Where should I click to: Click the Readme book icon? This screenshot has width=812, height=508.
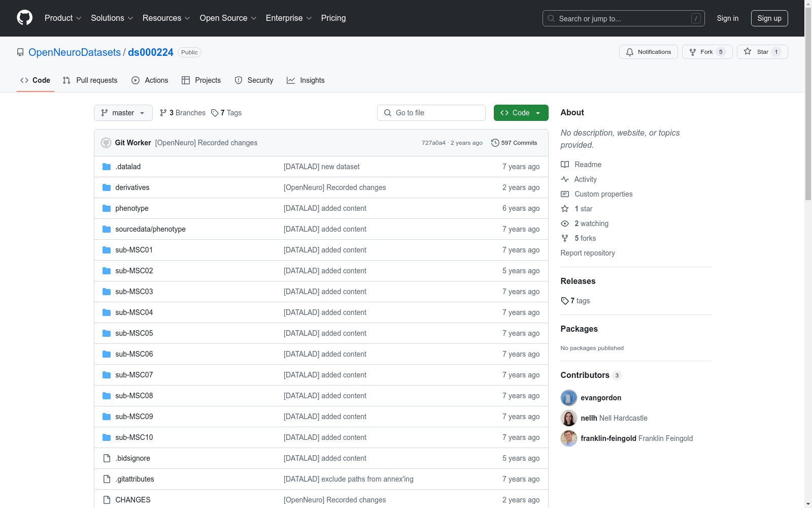coord(565,165)
